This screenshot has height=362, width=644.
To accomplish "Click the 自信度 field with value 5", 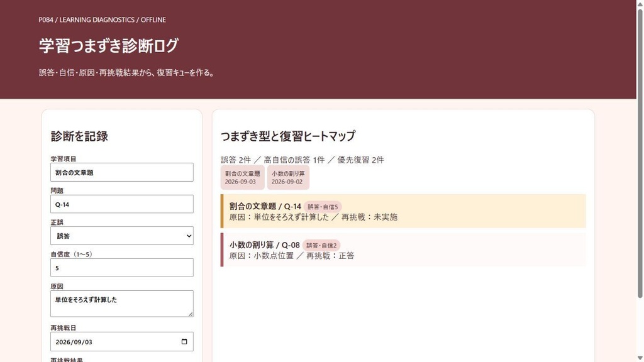I will click(121, 268).
